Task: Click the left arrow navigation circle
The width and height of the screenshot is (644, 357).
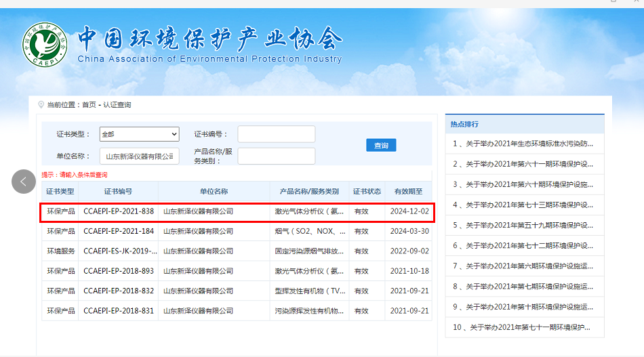Action: pos(24,181)
